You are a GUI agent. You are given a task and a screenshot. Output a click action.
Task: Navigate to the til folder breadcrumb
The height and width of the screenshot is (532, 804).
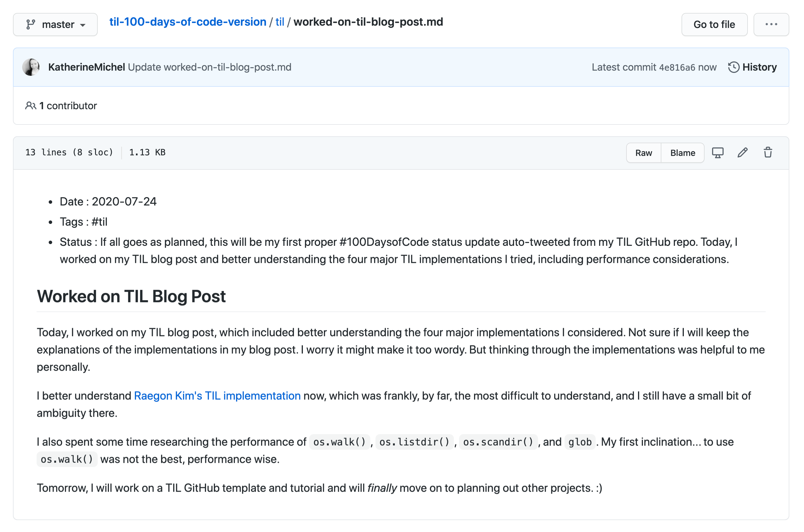(x=280, y=22)
